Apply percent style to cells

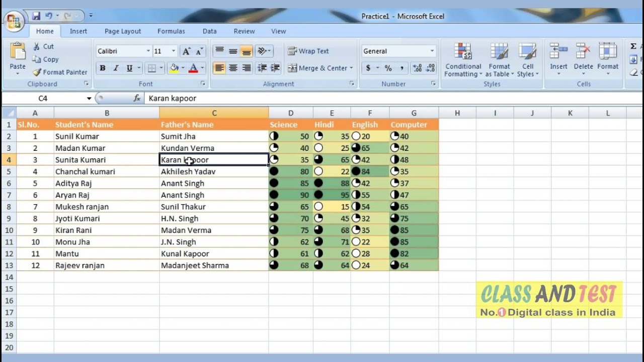388,68
